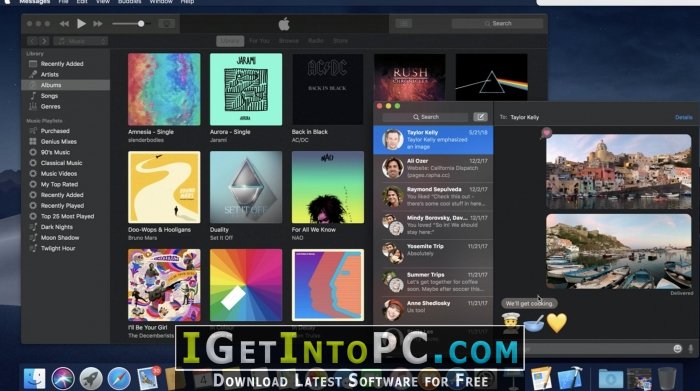The height and width of the screenshot is (391, 700).
Task: Skip to the next track
Action: tap(98, 24)
